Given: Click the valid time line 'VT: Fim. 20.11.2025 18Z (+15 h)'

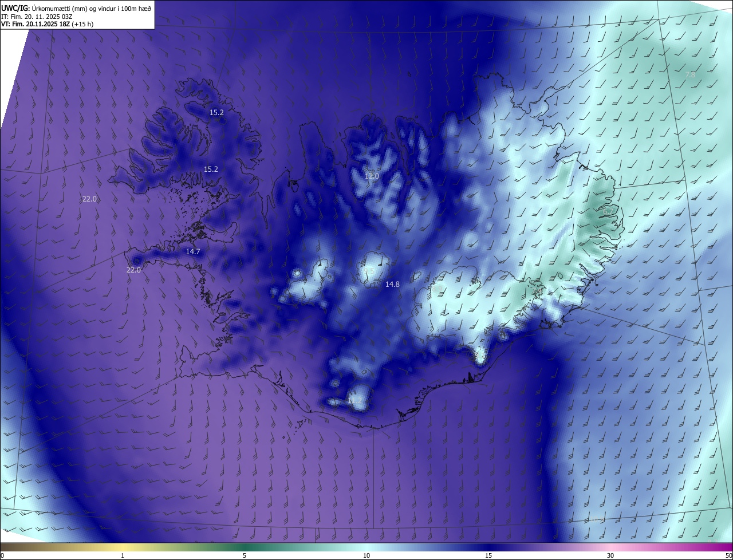Looking at the screenshot, I should [48, 24].
